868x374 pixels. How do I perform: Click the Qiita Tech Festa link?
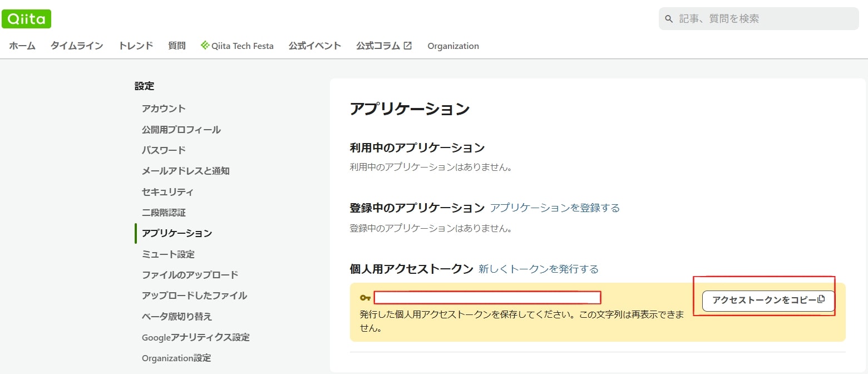point(237,46)
